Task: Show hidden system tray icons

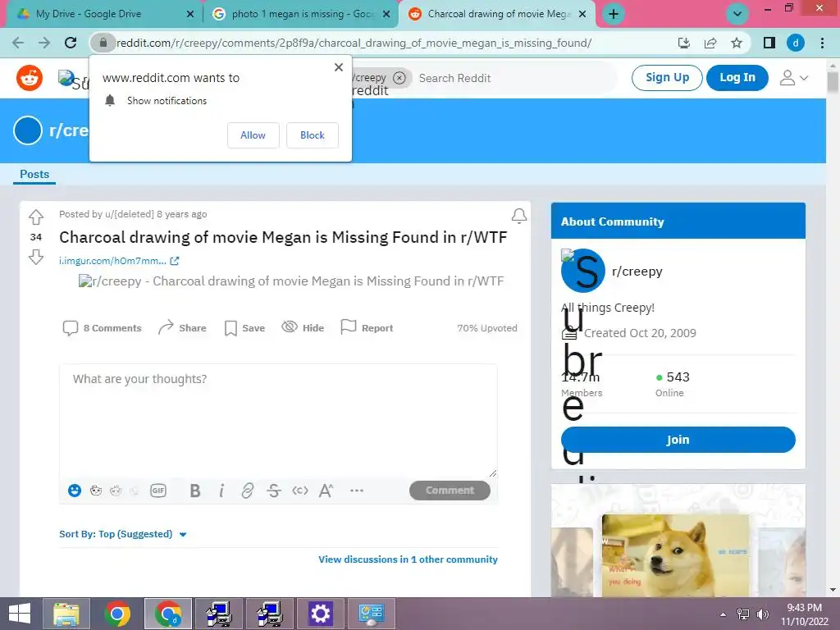Action: (724, 614)
